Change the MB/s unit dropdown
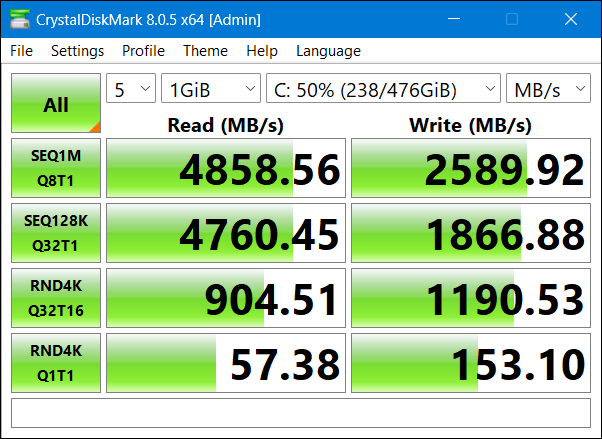 coord(548,89)
